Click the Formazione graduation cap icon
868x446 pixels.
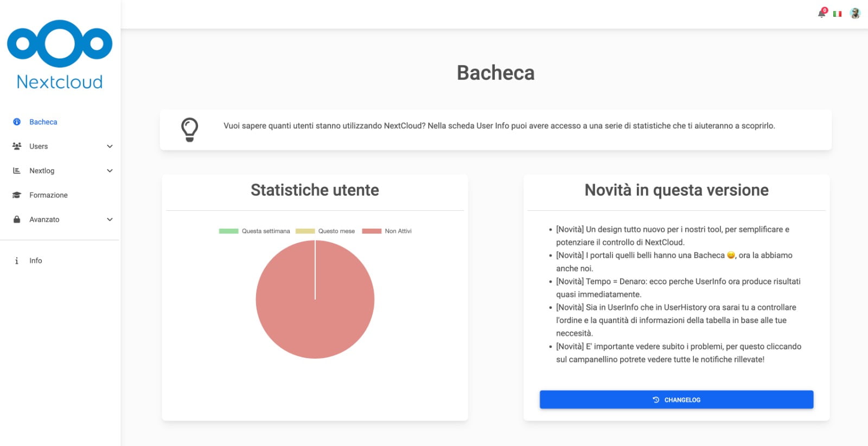tap(17, 195)
